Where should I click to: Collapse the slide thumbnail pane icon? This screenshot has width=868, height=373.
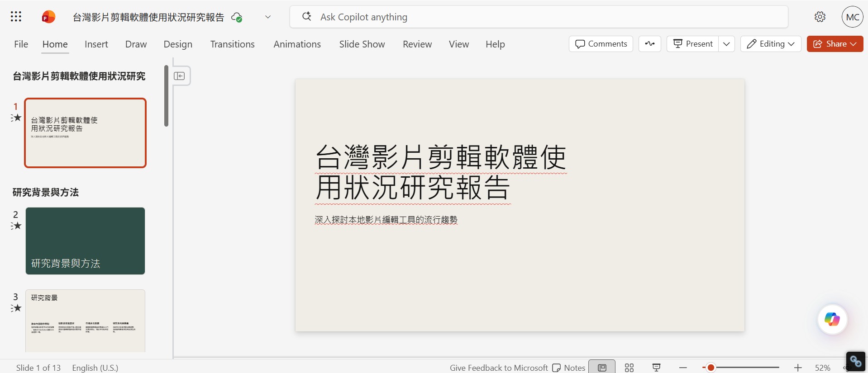179,76
